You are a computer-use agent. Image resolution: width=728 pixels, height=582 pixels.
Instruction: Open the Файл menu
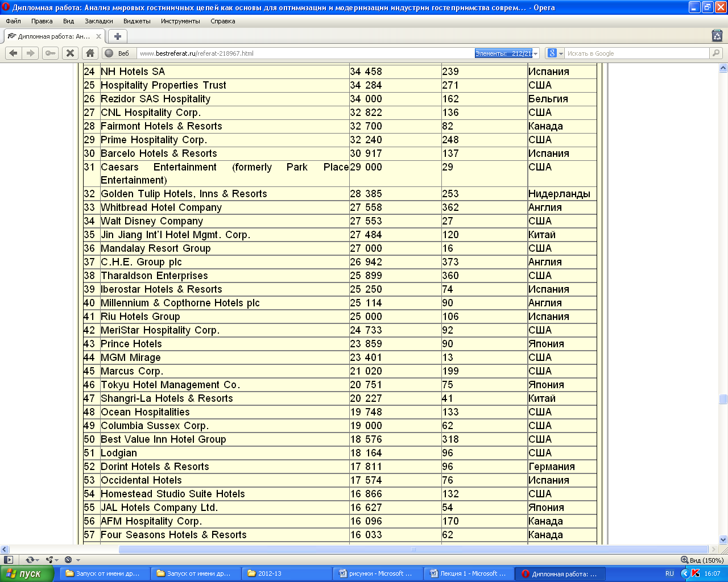tap(13, 21)
